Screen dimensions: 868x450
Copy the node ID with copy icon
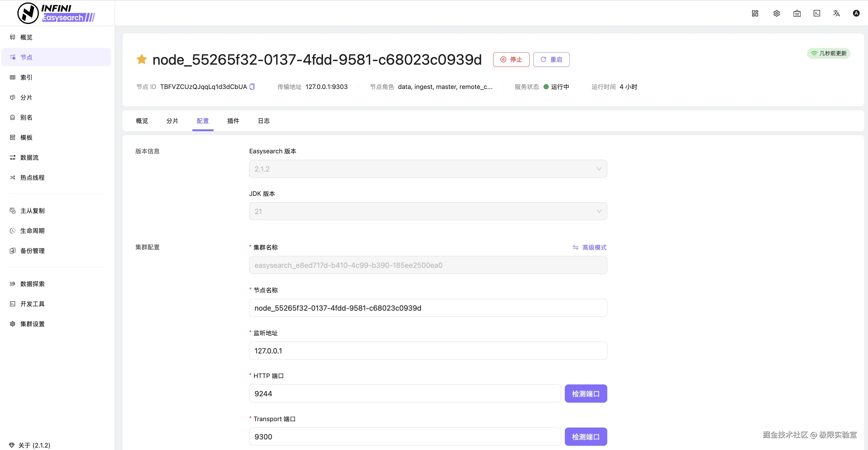click(252, 87)
